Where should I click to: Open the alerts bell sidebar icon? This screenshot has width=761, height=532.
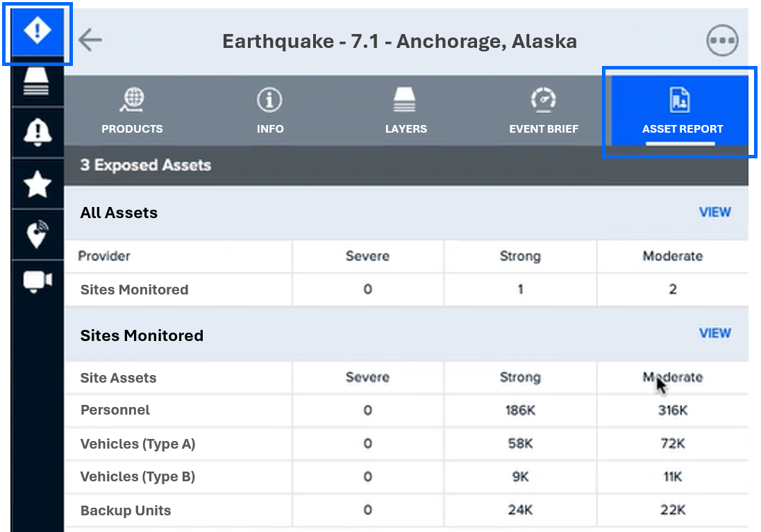tap(37, 131)
